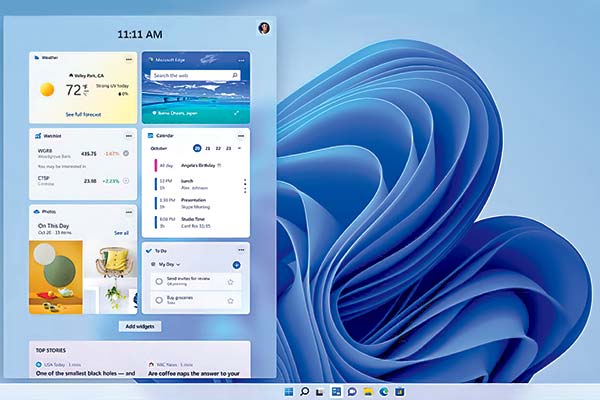Screen dimensions: 600x400
Task: Select October 20 in Calendar widget
Action: click(x=197, y=148)
